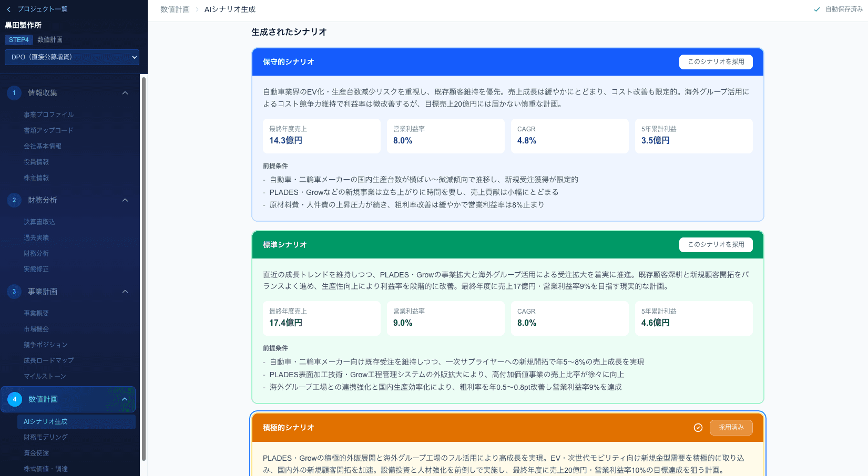Adopt the 保守的シナリオ with このシナリオを採用
The width and height of the screenshot is (868, 476).
point(716,61)
